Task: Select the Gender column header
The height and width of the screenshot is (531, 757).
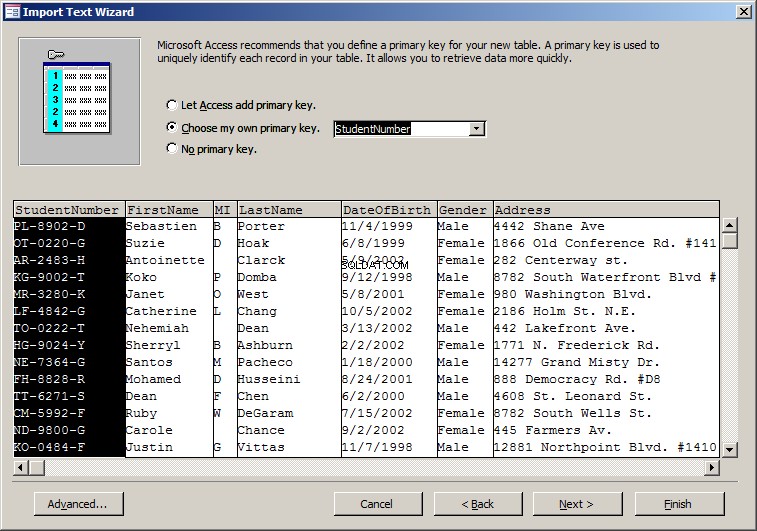Action: pyautogui.click(x=465, y=210)
